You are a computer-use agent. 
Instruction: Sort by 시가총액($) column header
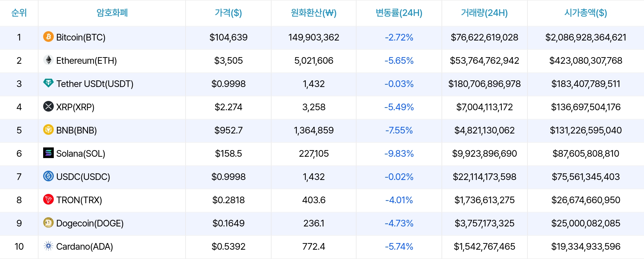click(586, 13)
